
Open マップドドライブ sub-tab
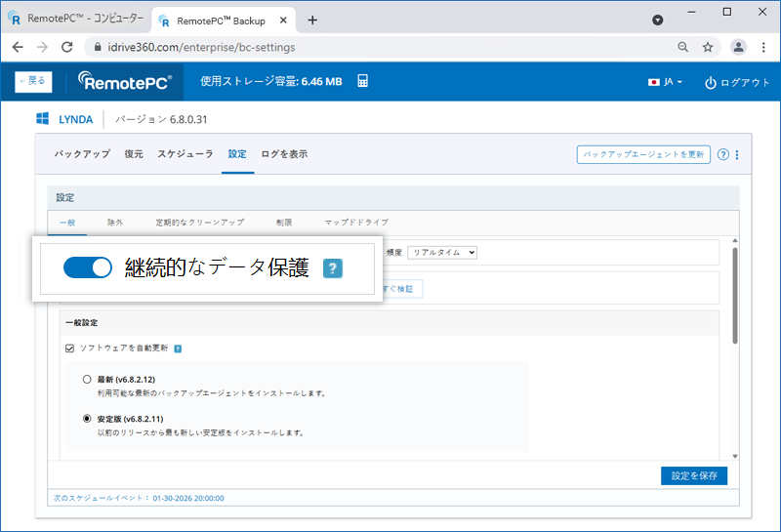pyautogui.click(x=356, y=223)
